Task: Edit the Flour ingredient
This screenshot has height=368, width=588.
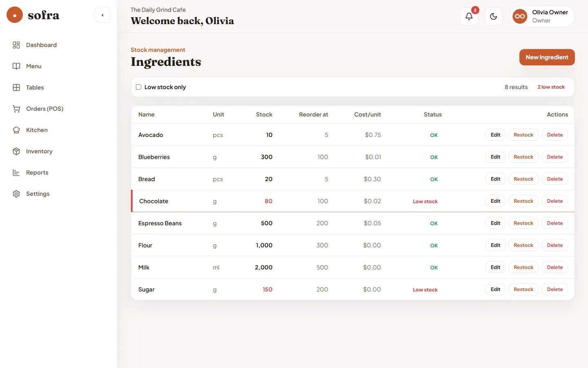Action: pyautogui.click(x=495, y=245)
